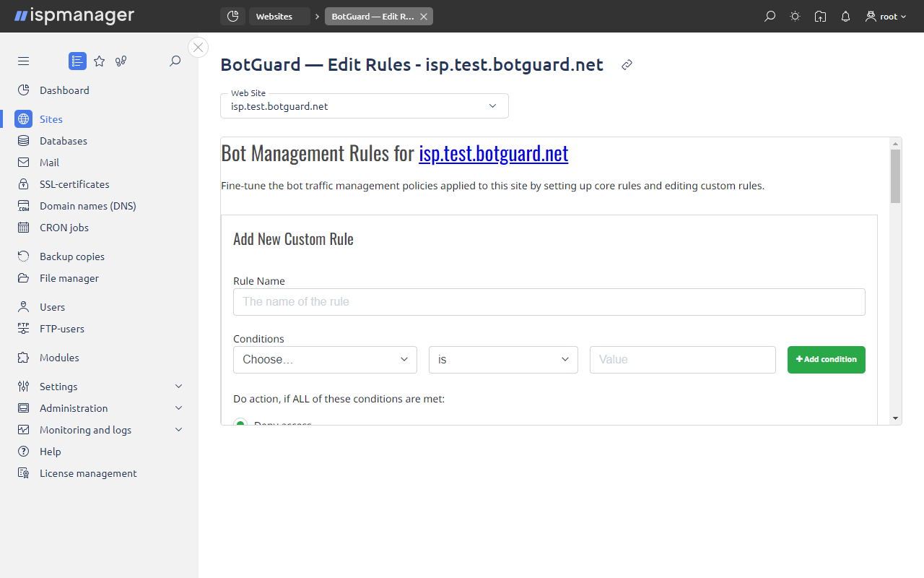Click the 'Fine-tune the bot traffic' description text
The width and height of the screenshot is (924, 578).
pos(492,186)
